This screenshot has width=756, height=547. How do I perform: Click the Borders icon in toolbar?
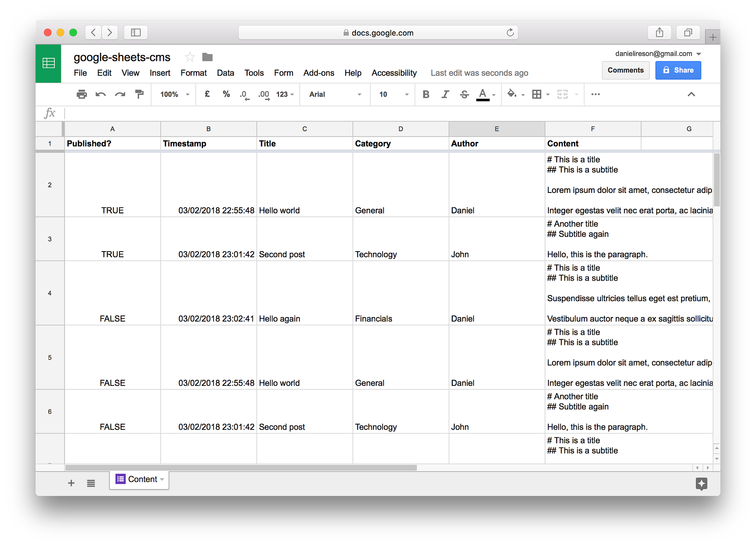coord(538,94)
